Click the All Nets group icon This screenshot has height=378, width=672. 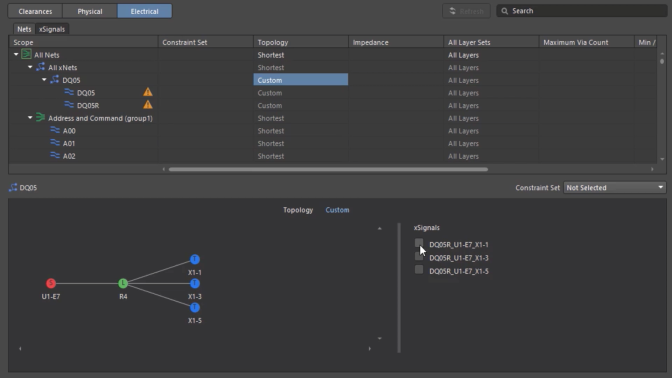pos(26,54)
